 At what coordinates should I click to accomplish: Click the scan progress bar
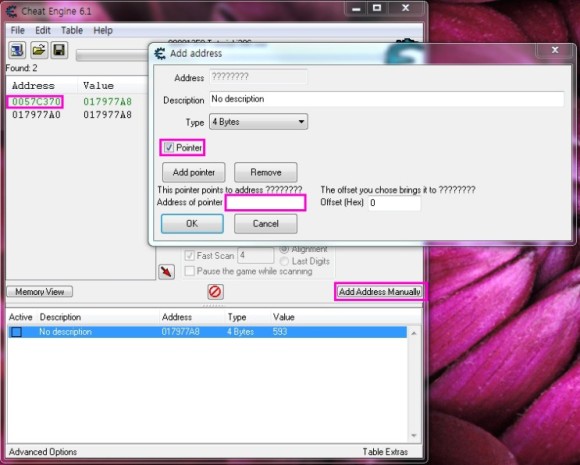pos(112,55)
